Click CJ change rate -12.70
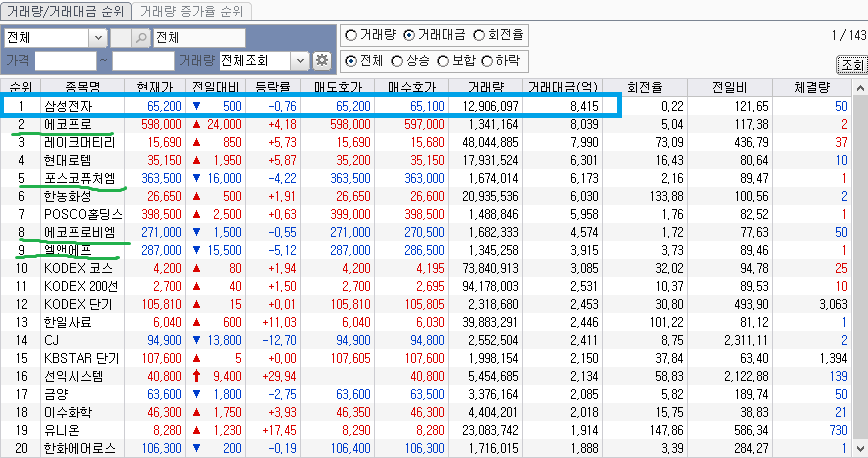Viewport: 868px width, 458px height. 279,340
